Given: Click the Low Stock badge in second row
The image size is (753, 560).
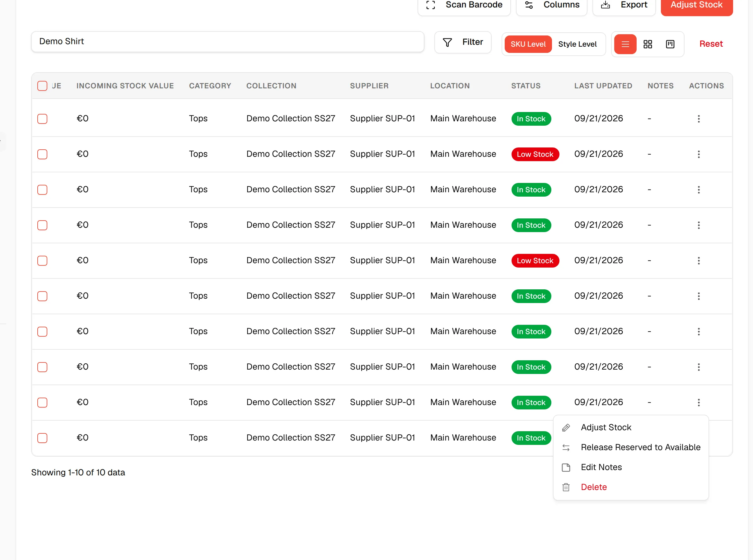Looking at the screenshot, I should pyautogui.click(x=535, y=154).
